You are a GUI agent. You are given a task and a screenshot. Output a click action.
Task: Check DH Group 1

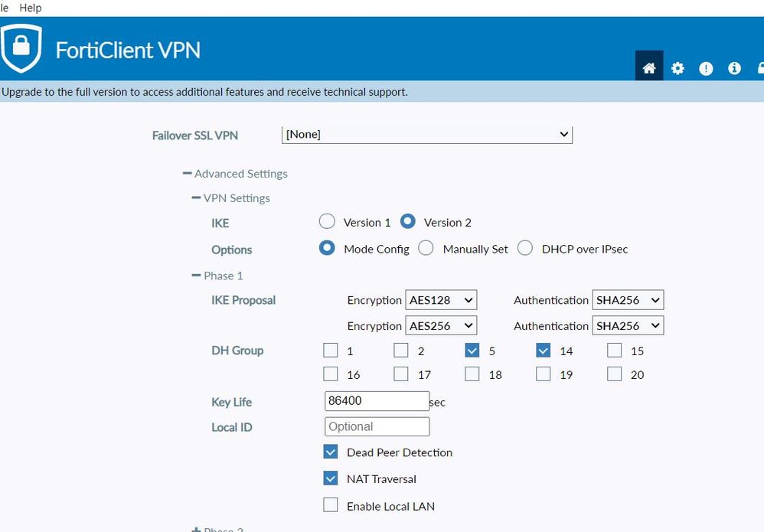click(x=331, y=351)
